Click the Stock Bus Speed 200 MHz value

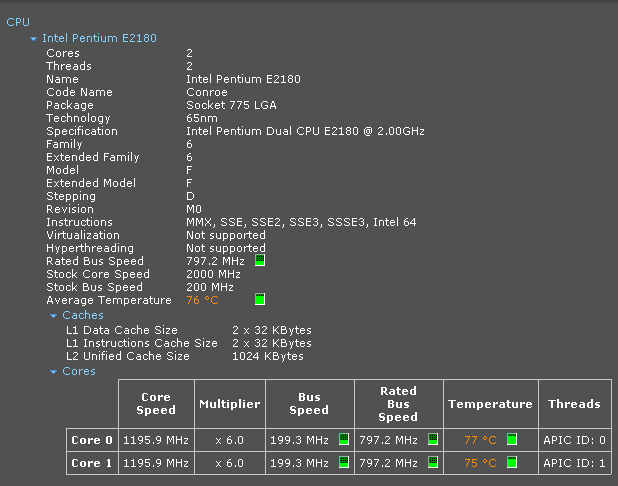(210, 287)
